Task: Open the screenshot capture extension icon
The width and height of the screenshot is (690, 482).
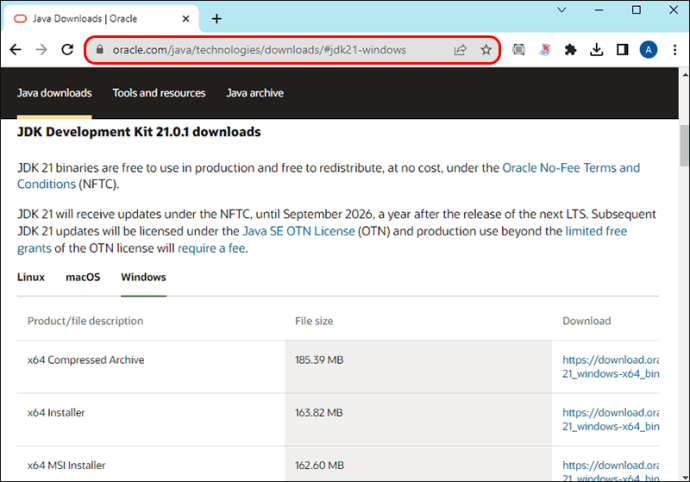Action: [x=519, y=50]
